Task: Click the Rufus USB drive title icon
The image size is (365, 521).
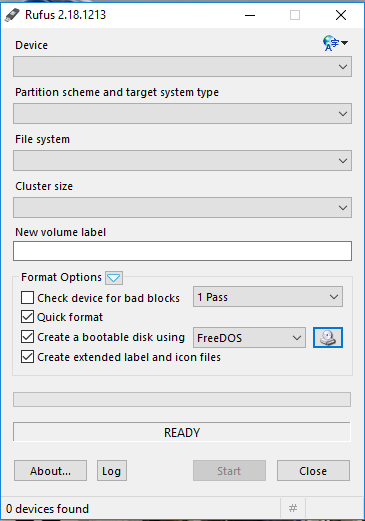Action: tap(12, 15)
